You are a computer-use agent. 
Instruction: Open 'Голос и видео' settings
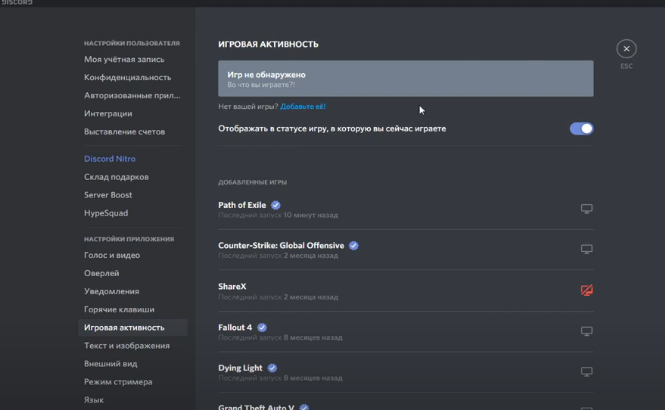[112, 255]
